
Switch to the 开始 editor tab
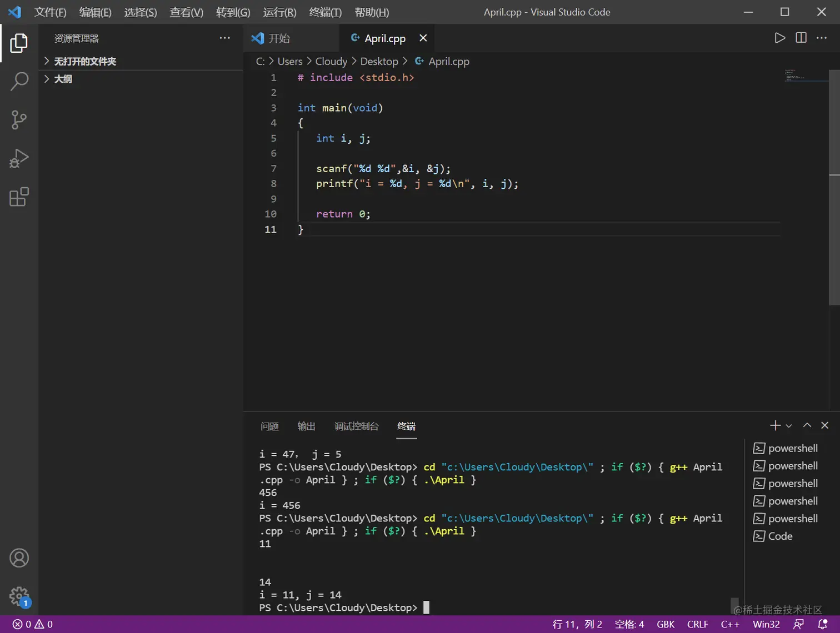279,38
